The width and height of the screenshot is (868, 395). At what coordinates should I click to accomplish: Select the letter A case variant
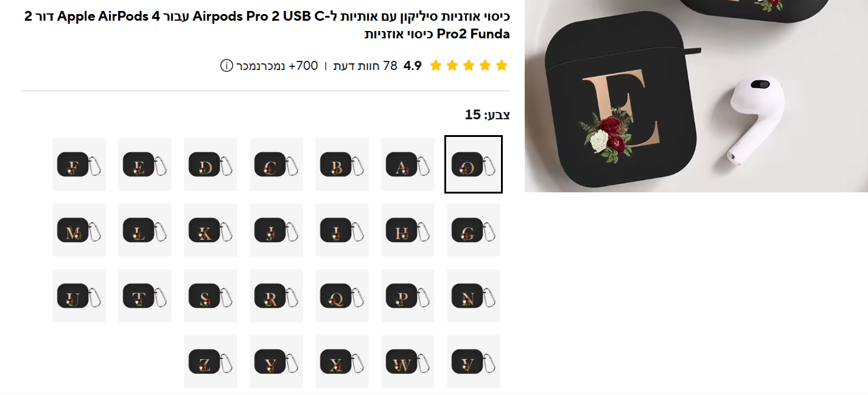pos(408,164)
